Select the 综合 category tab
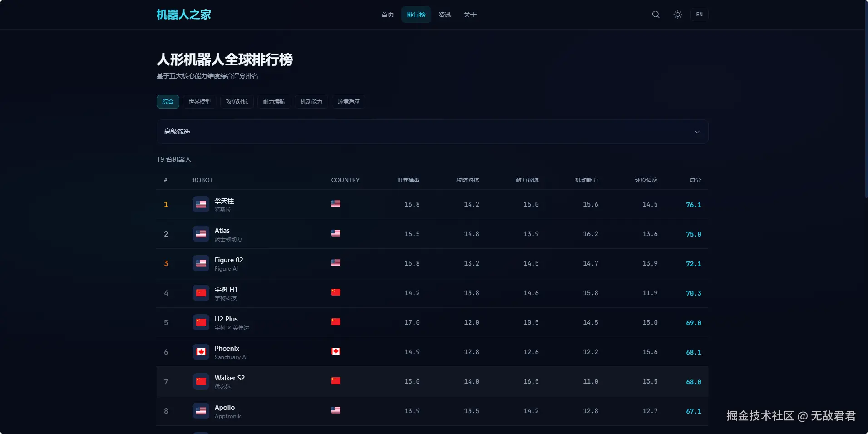 (x=168, y=102)
